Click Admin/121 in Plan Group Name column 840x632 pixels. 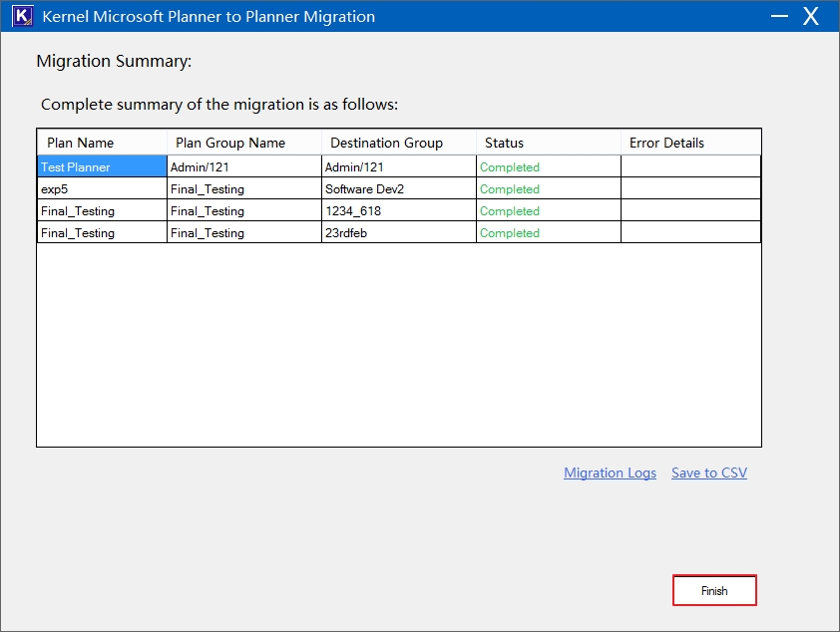click(244, 166)
